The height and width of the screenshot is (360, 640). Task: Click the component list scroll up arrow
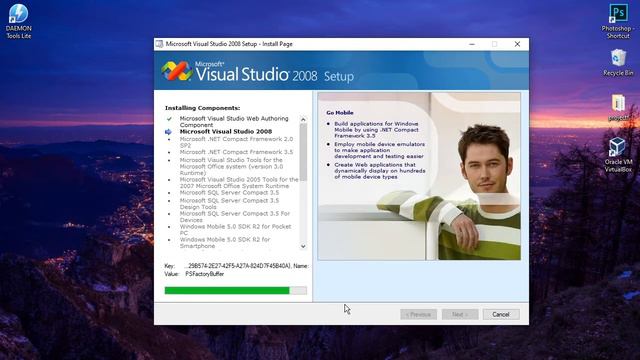[303, 119]
